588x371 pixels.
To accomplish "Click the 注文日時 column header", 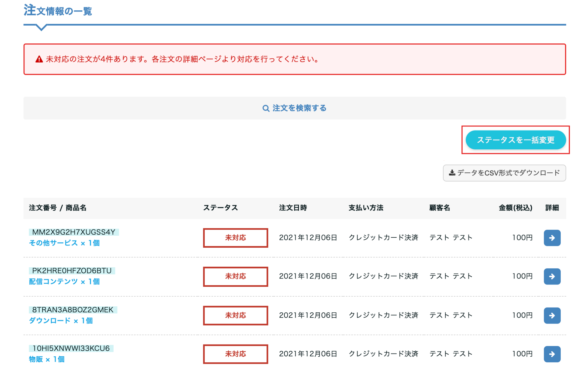I will point(293,208).
